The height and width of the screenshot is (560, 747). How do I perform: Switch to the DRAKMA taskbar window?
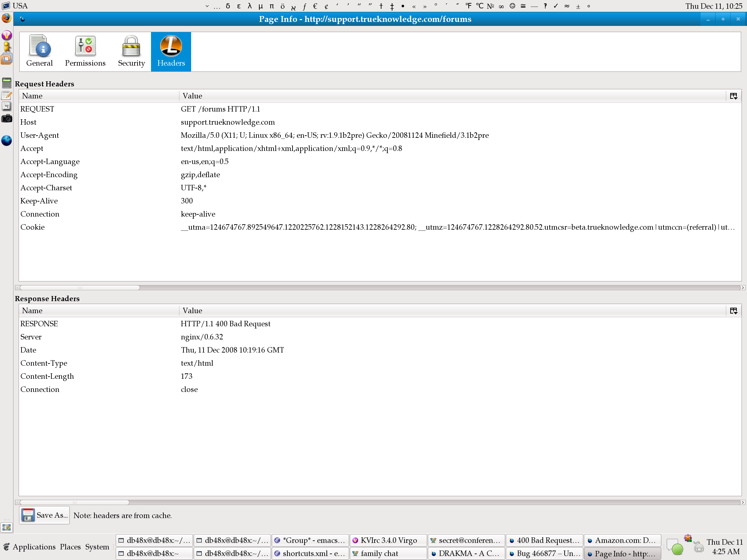point(466,553)
